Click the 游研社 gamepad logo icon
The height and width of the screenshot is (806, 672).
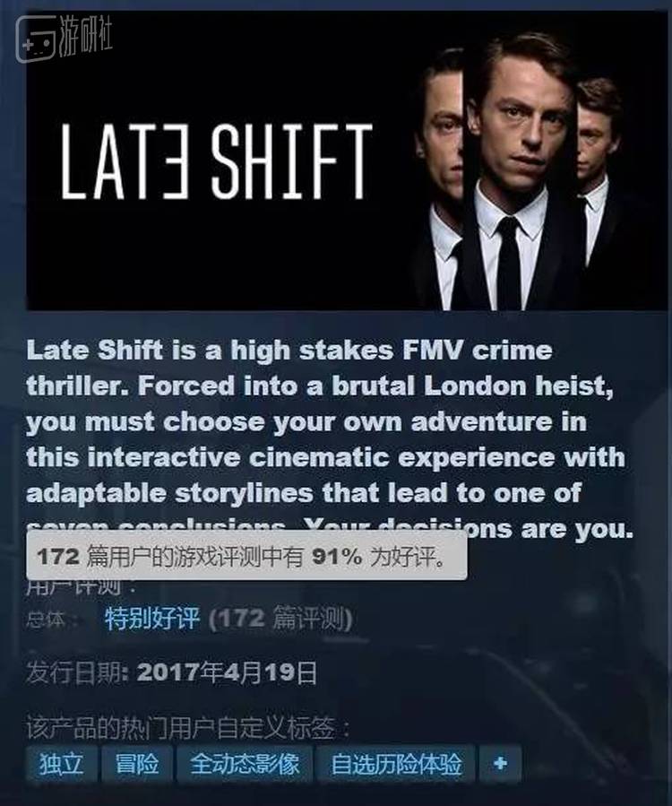pos(36,39)
